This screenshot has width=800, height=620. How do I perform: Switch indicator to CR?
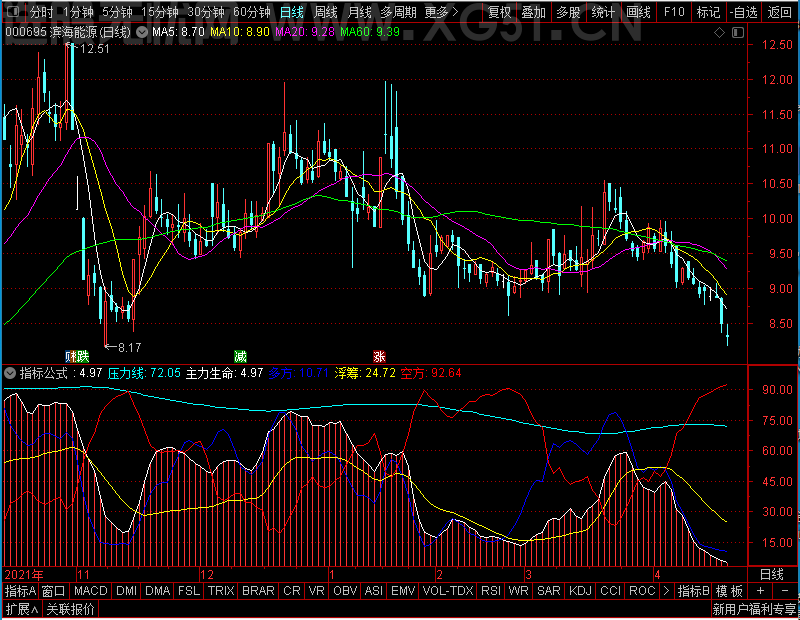pyautogui.click(x=292, y=591)
